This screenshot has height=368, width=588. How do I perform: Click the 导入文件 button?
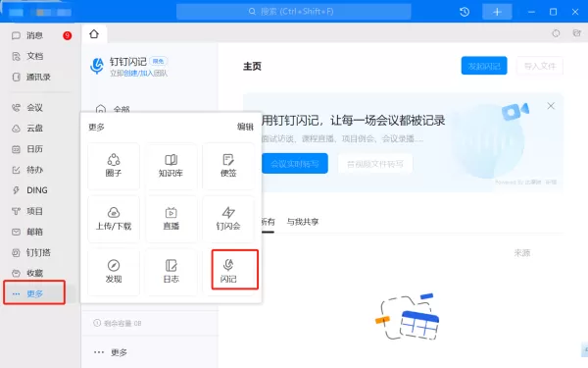[x=540, y=66]
